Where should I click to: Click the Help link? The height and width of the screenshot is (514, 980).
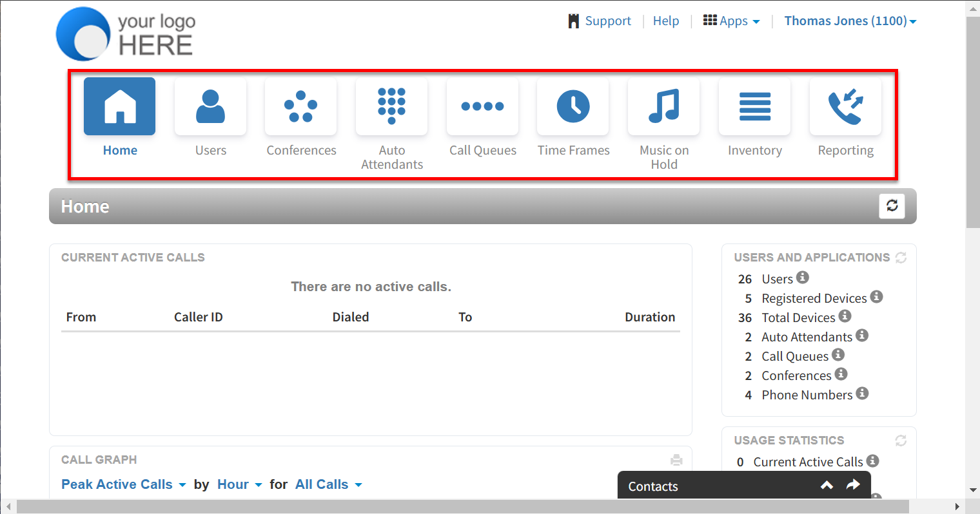[x=665, y=21]
